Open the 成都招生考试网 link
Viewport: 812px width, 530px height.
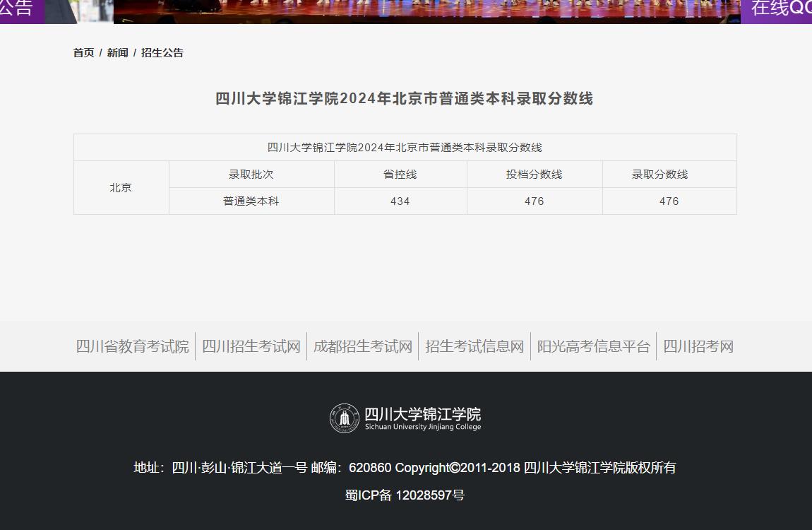coord(362,346)
